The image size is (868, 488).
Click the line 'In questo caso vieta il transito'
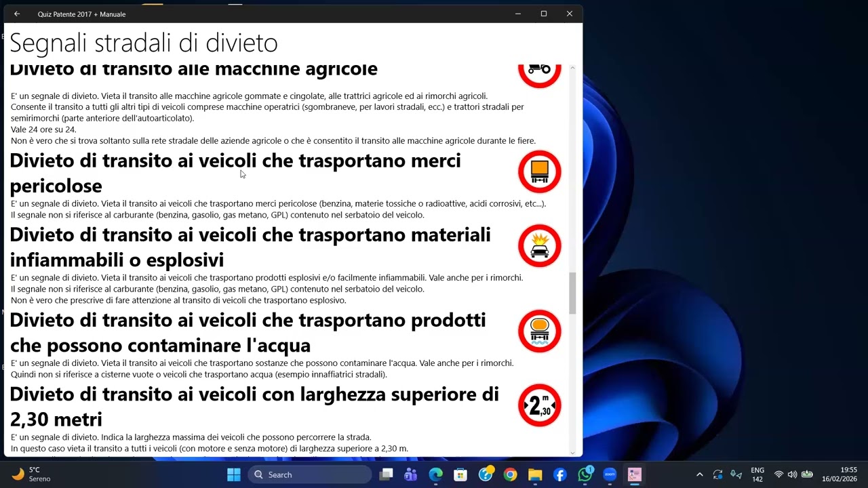point(210,449)
